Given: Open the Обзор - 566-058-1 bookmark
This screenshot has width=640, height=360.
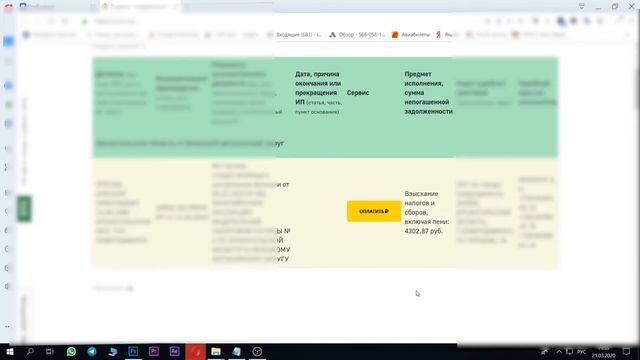Looking at the screenshot, I should (357, 35).
